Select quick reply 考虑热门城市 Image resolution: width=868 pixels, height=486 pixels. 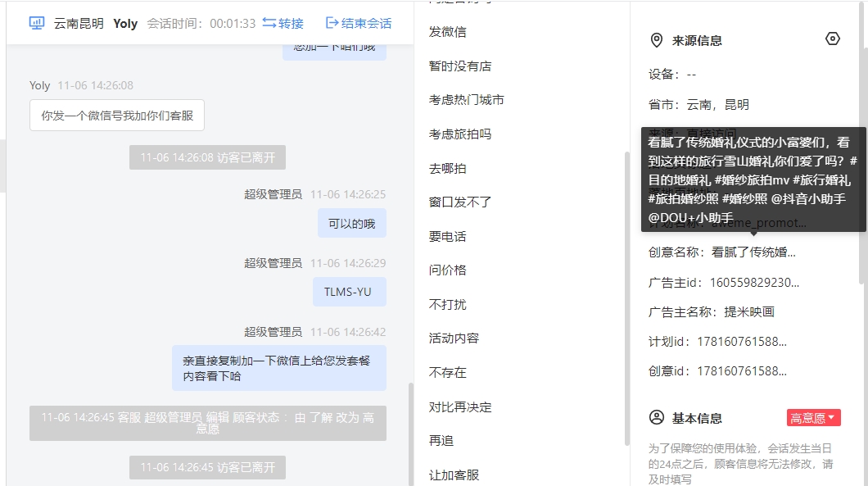click(x=466, y=100)
